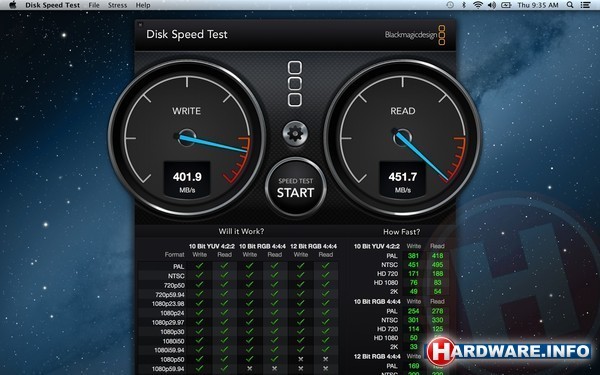
Task: Open Notification Center list icon
Action: coord(585,5)
